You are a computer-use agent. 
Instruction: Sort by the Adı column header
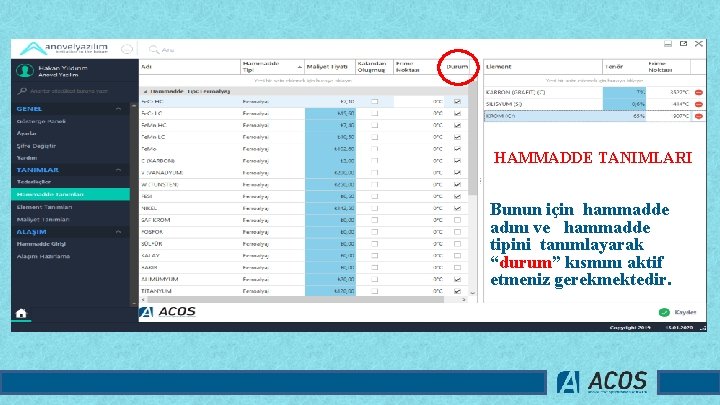[x=190, y=67]
